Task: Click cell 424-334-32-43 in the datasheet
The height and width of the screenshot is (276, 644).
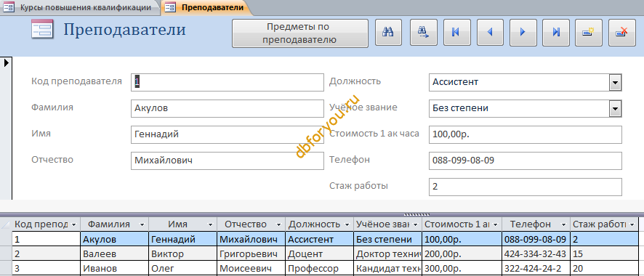Action: 536,254
